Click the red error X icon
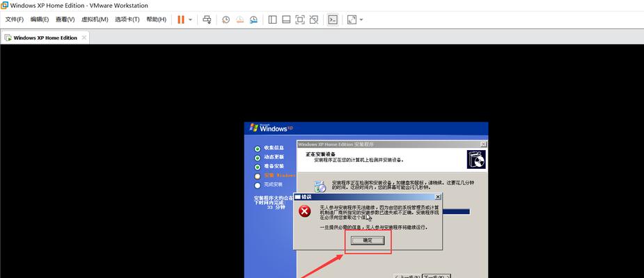 click(x=304, y=211)
